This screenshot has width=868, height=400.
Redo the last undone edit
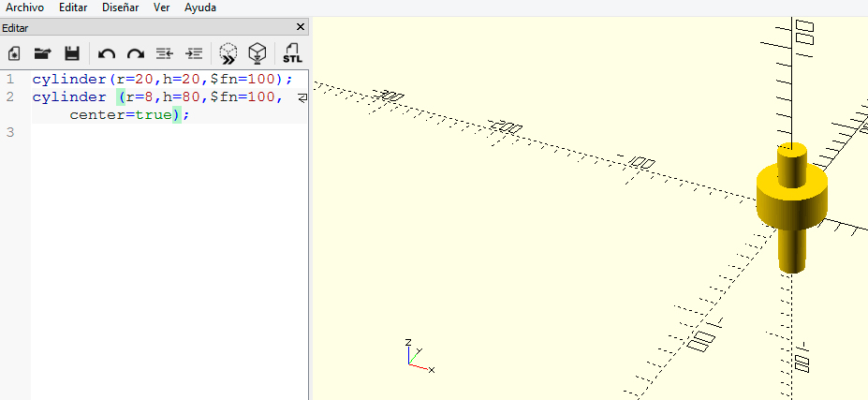(136, 53)
